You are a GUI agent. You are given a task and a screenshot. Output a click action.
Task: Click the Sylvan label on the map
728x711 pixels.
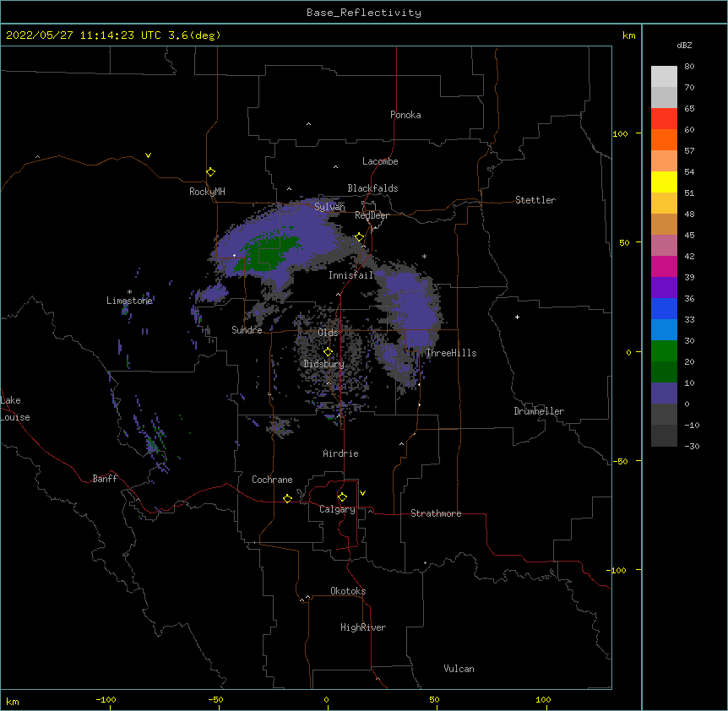(x=329, y=207)
